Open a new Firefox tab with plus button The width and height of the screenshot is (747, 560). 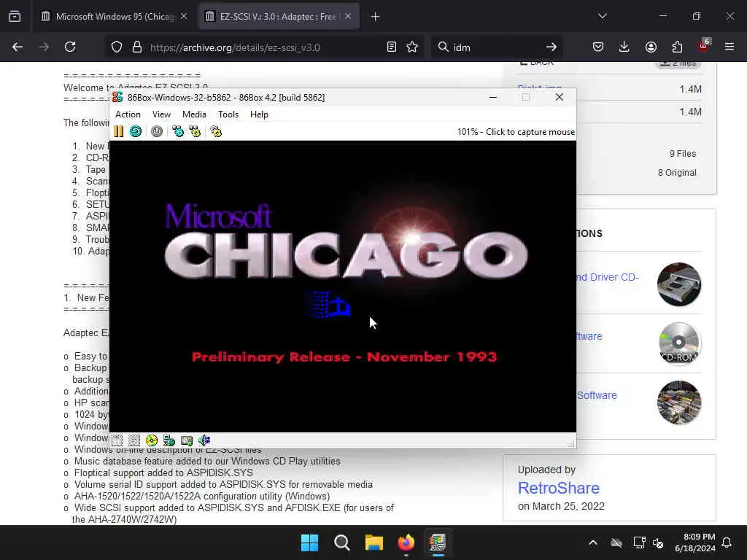coord(376,17)
